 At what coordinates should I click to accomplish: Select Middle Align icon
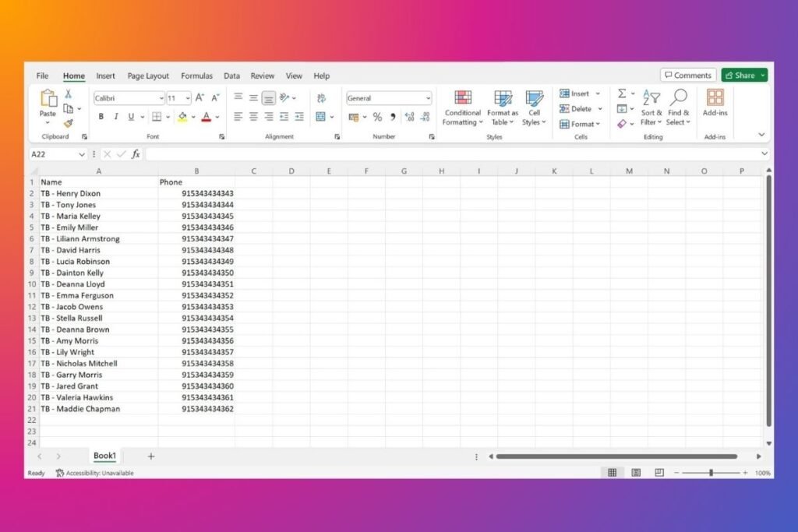click(253, 97)
